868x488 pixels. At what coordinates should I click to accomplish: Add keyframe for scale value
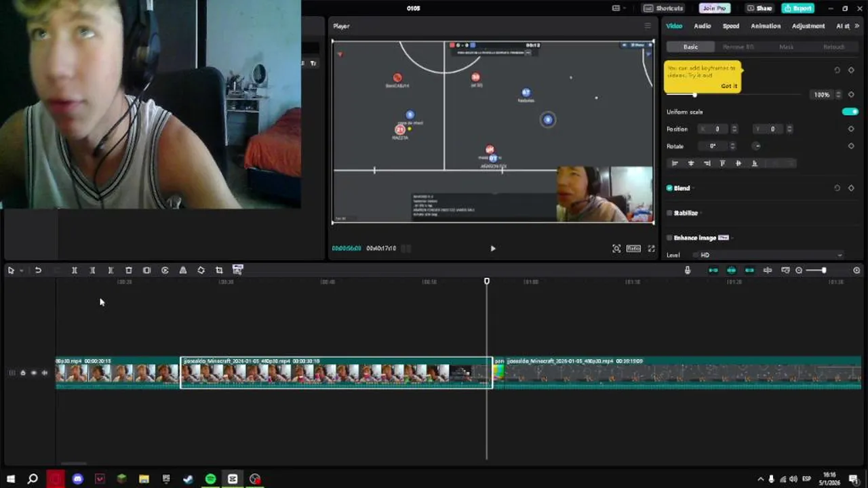(x=852, y=95)
